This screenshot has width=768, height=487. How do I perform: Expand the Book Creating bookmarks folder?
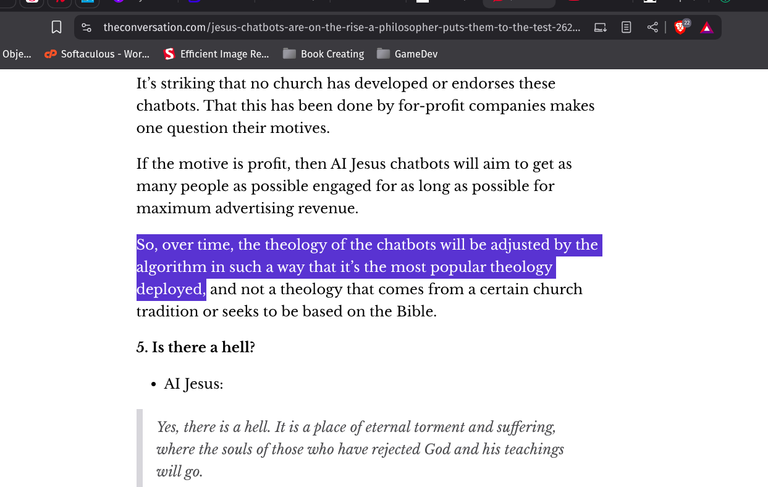pos(324,54)
